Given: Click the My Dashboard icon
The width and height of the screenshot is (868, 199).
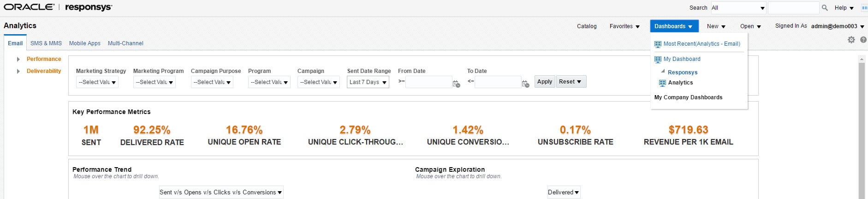Looking at the screenshot, I should (x=658, y=60).
